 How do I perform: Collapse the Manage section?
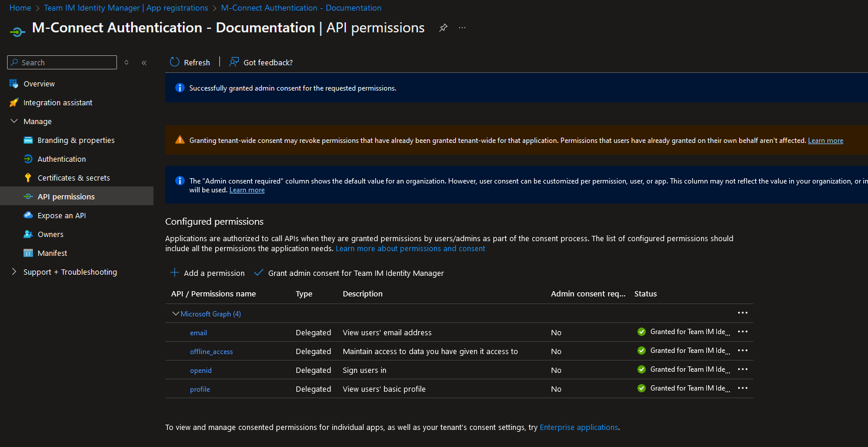(x=14, y=121)
